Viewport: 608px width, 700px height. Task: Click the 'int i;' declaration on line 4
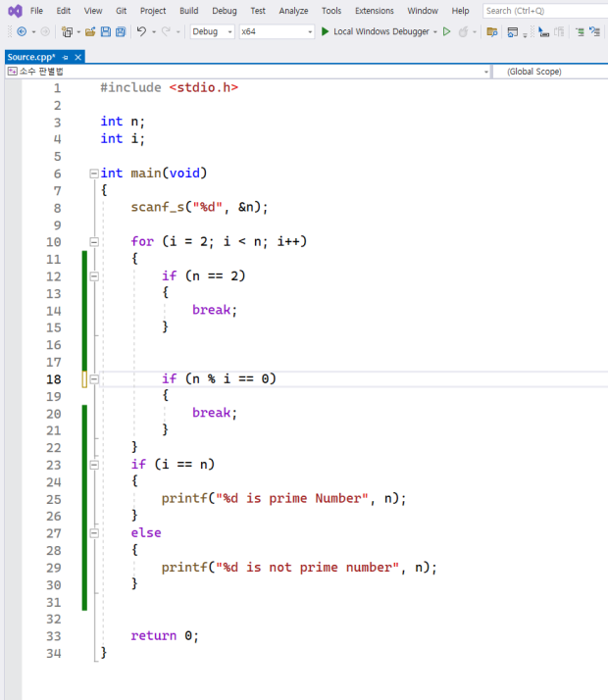pos(123,139)
